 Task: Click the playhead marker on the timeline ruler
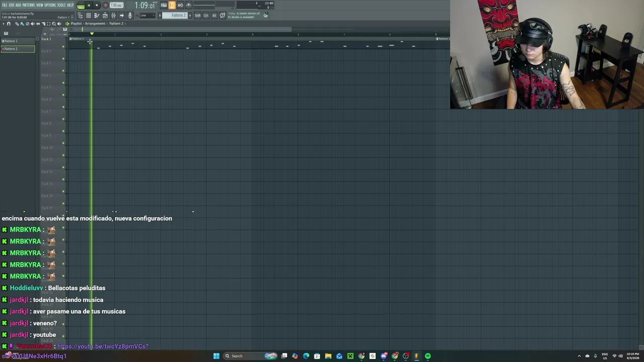coord(92,34)
